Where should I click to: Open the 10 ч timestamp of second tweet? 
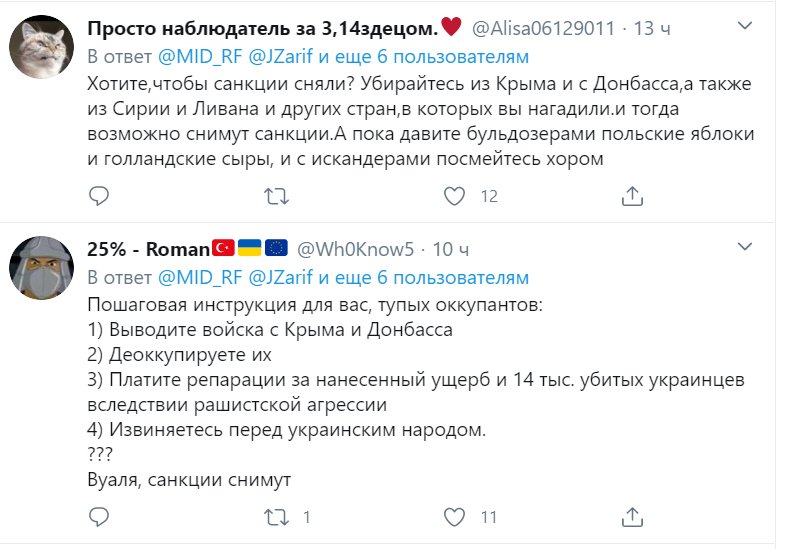451,249
